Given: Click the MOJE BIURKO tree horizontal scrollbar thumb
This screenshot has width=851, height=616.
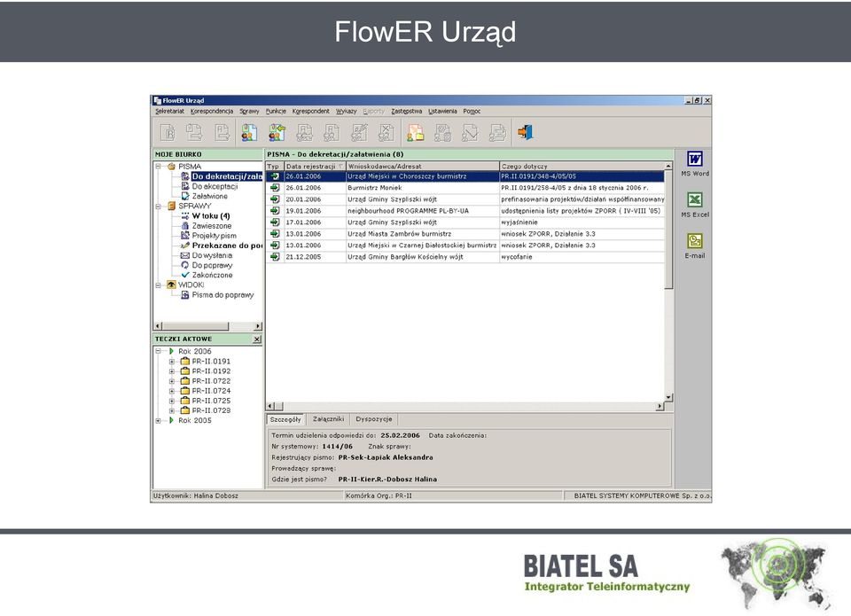Looking at the screenshot, I should pos(195,326).
